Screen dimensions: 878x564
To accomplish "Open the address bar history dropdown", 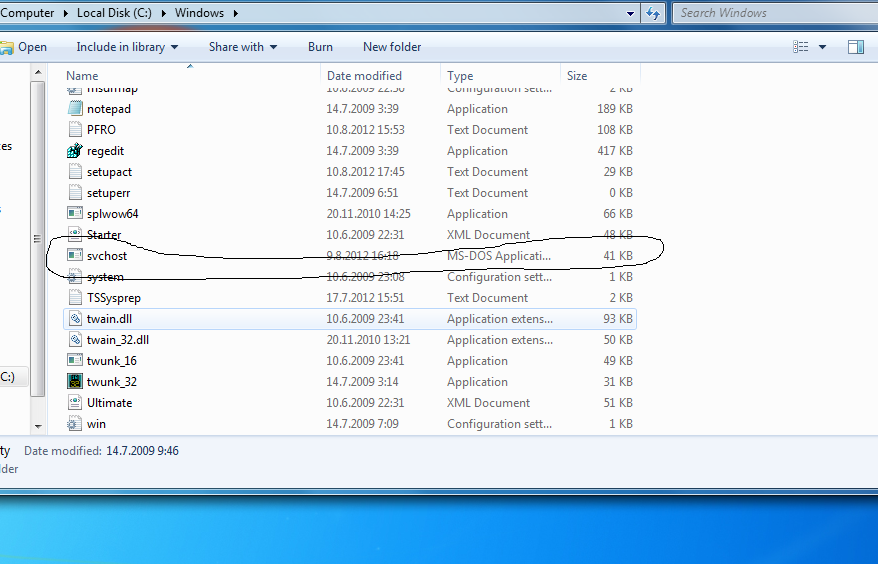I will (x=631, y=13).
